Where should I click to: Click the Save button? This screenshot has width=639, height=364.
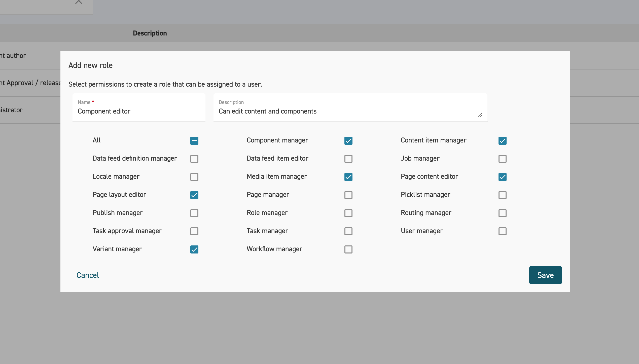click(545, 275)
